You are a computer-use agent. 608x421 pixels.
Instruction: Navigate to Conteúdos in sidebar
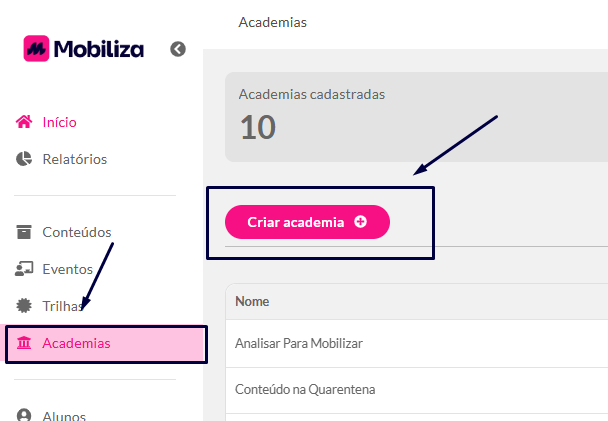[77, 232]
